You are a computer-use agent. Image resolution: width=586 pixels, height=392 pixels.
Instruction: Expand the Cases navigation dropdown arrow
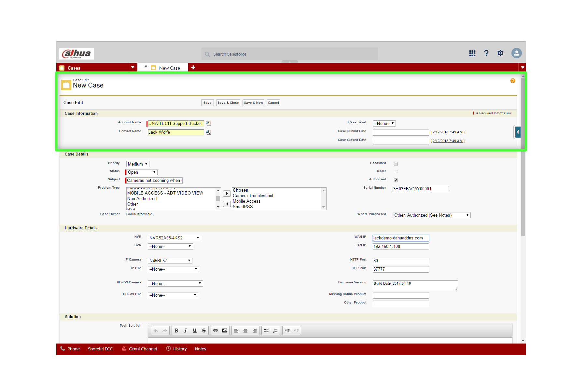133,67
